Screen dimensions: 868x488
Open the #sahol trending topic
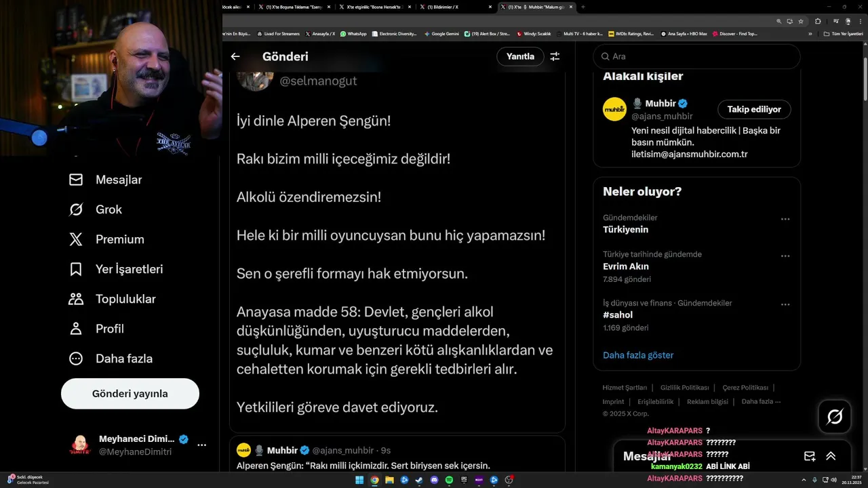[618, 315]
